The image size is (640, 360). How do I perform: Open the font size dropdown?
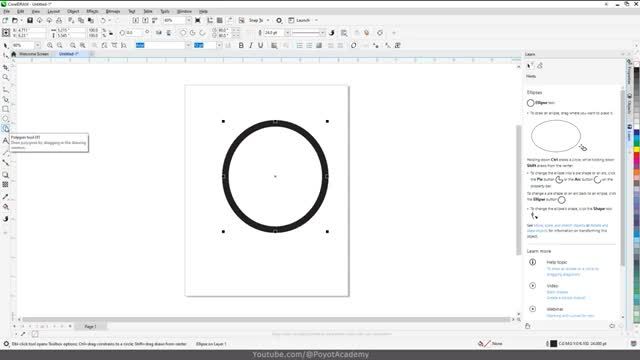tap(219, 45)
